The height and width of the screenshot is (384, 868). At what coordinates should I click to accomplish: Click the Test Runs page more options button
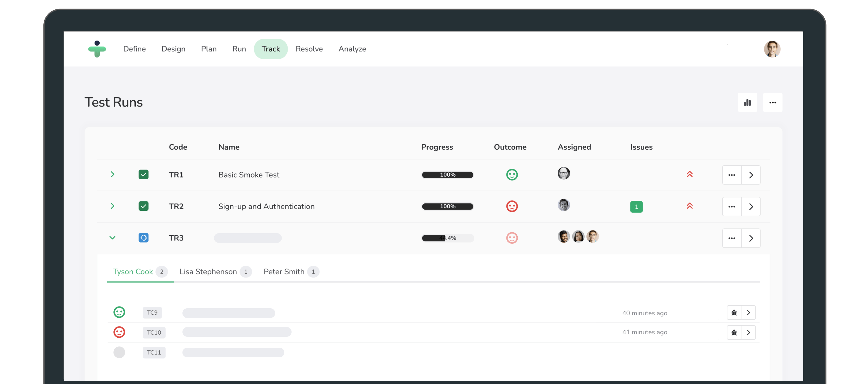click(772, 102)
